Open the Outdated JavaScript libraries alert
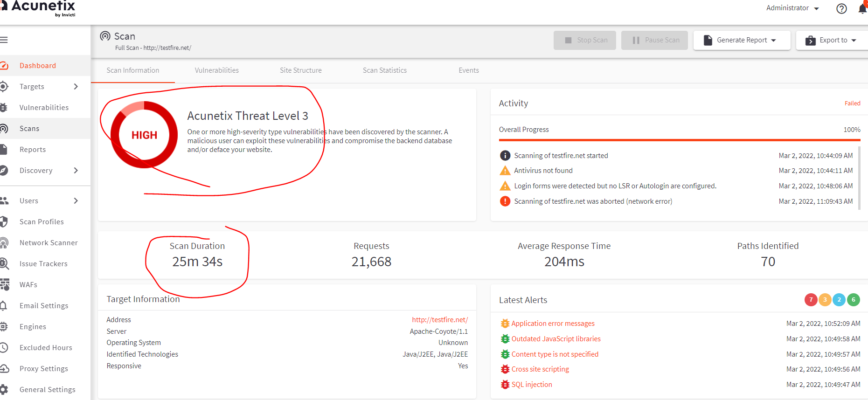This screenshot has width=868, height=400. [x=556, y=339]
